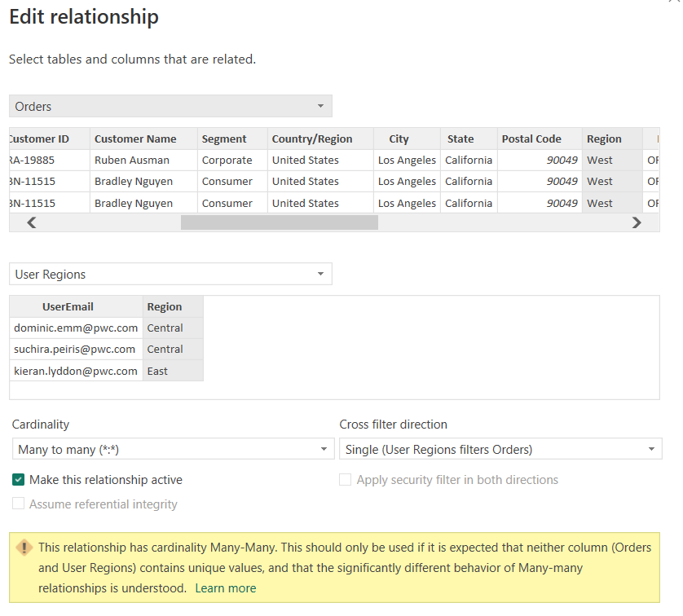Click the right scroll arrow in Orders preview

[637, 222]
